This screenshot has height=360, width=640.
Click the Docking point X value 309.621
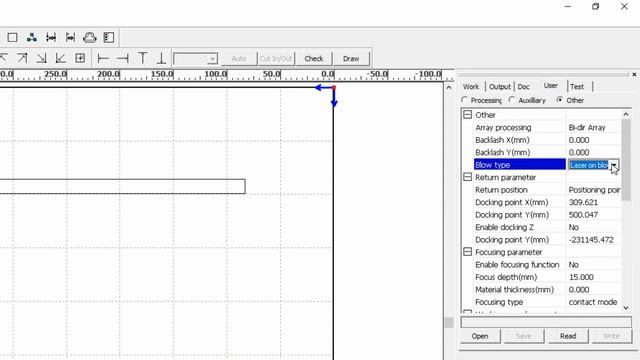click(583, 202)
